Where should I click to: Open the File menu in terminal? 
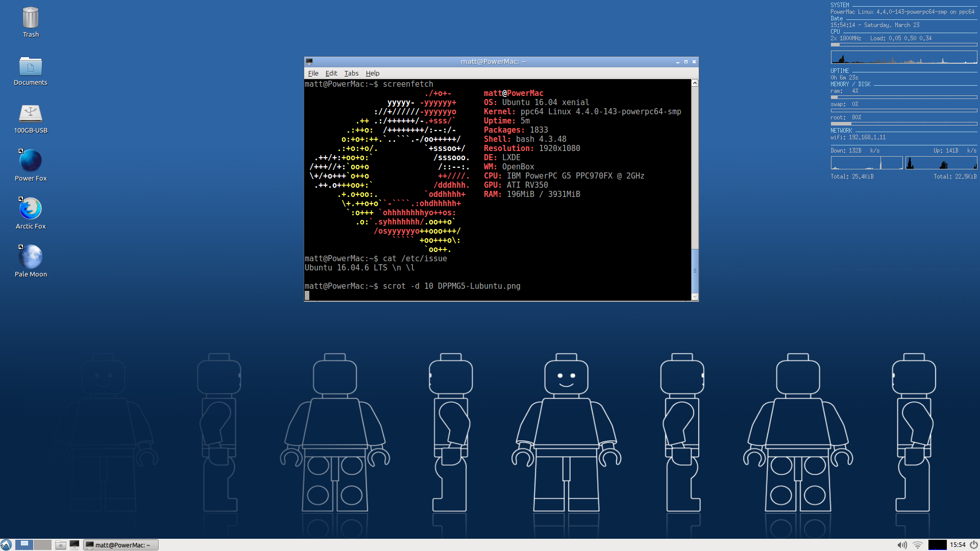[313, 73]
